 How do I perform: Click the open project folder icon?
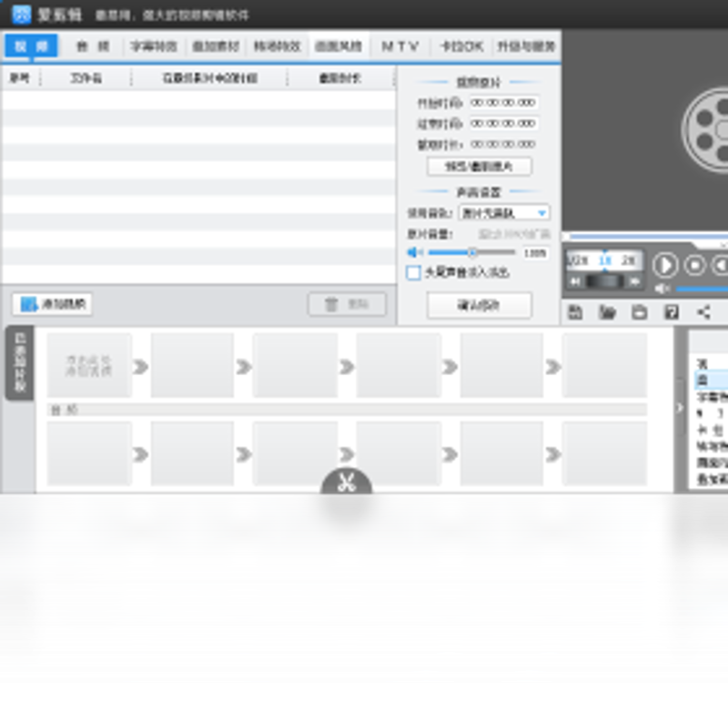point(607,312)
